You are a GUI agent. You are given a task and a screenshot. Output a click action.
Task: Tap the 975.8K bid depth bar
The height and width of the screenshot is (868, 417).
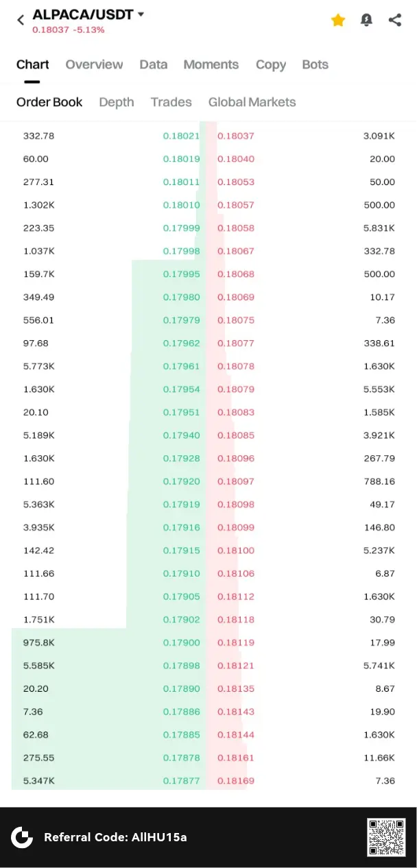click(x=69, y=642)
